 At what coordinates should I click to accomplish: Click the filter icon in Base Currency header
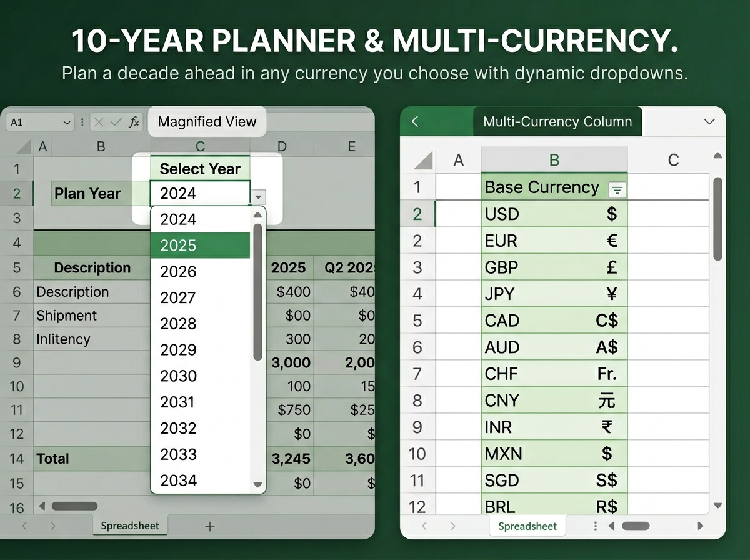[x=617, y=190]
